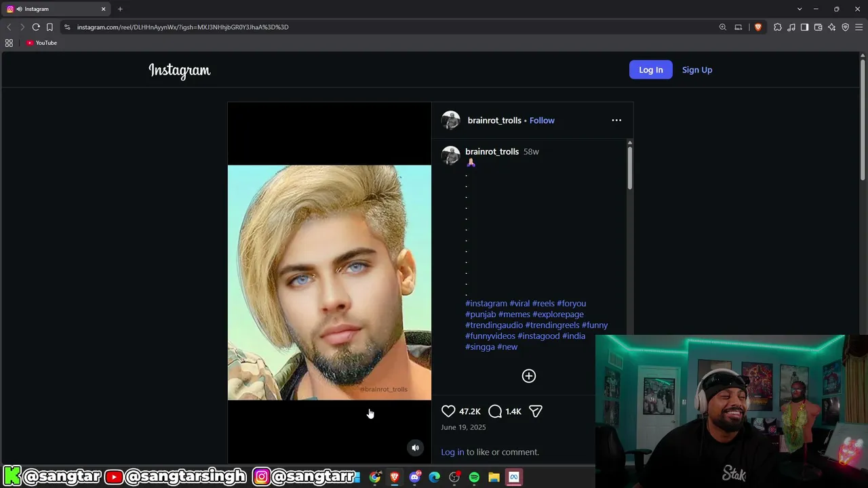Open the apps grid in bookmarks bar
Viewport: 868px width, 488px height.
[9, 43]
